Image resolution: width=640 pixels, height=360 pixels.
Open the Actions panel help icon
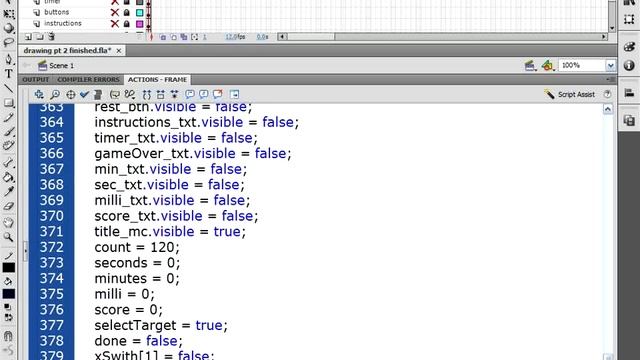coord(607,94)
